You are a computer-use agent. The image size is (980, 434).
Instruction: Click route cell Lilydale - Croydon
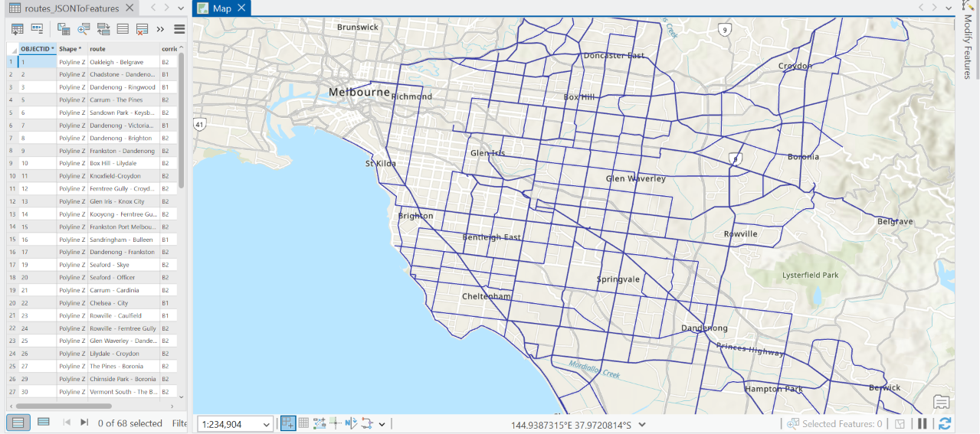(123, 354)
